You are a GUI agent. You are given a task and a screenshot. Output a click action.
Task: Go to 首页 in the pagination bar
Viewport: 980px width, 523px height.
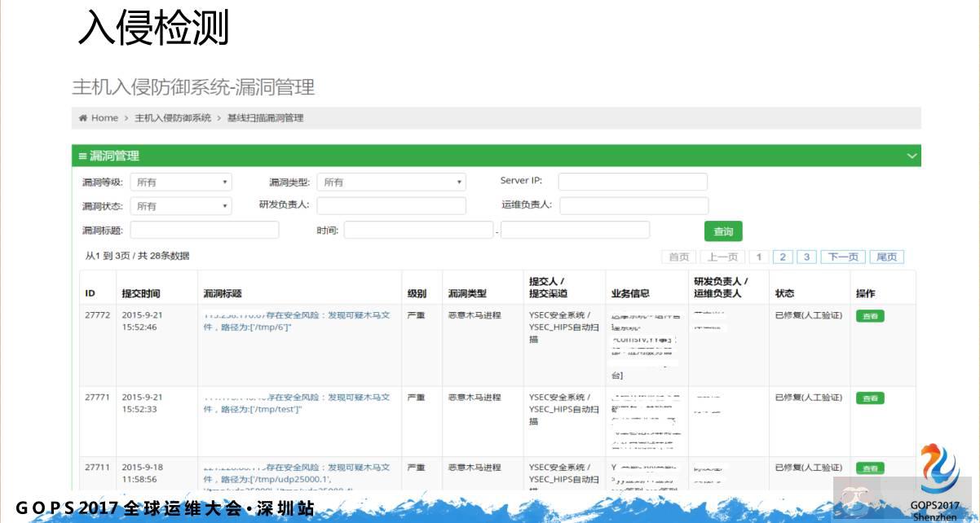tap(680, 256)
